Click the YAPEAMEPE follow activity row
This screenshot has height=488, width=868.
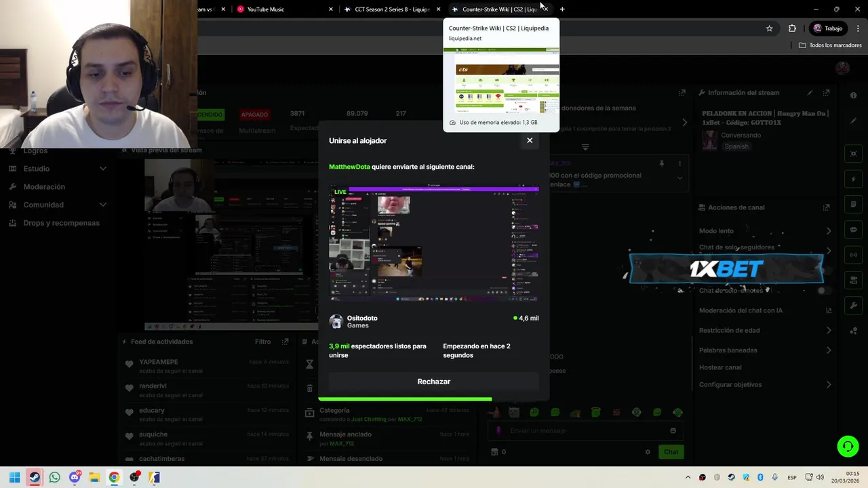[x=206, y=367]
